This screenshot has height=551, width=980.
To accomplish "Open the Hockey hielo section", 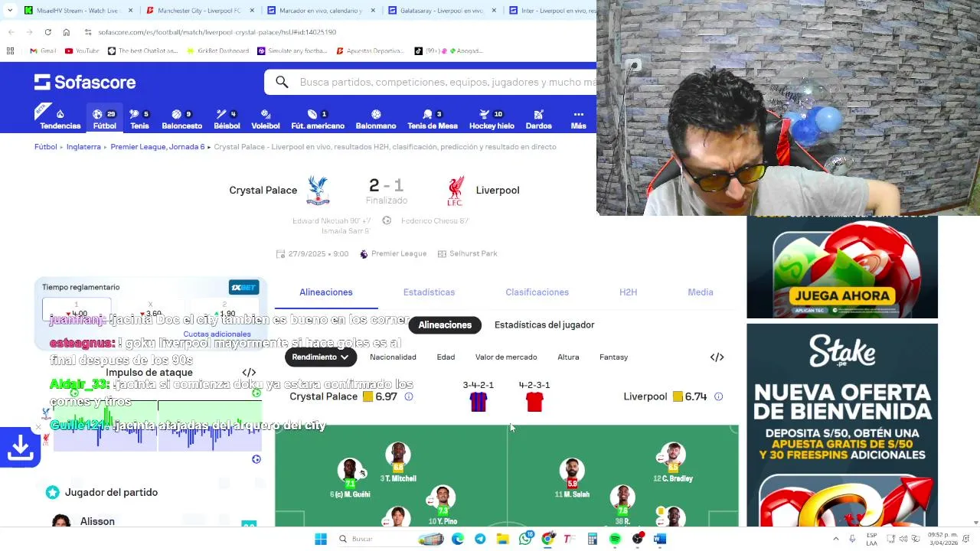I will coord(492,119).
